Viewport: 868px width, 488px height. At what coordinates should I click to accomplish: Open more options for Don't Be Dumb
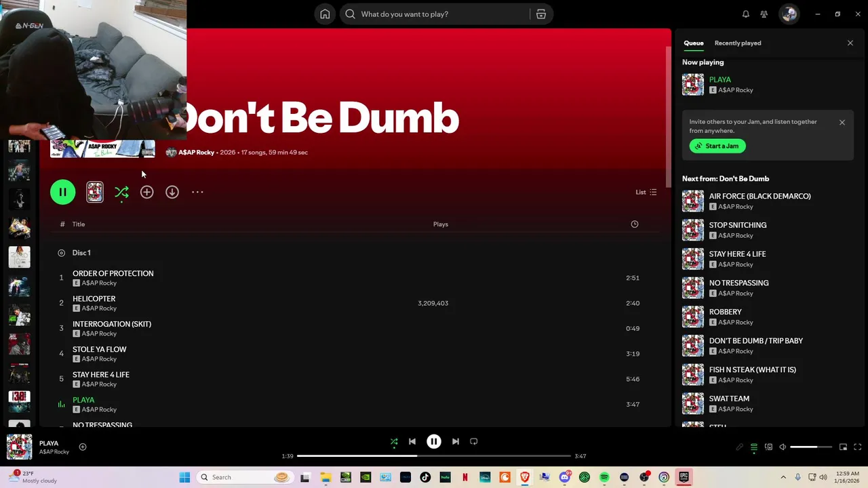coord(197,192)
